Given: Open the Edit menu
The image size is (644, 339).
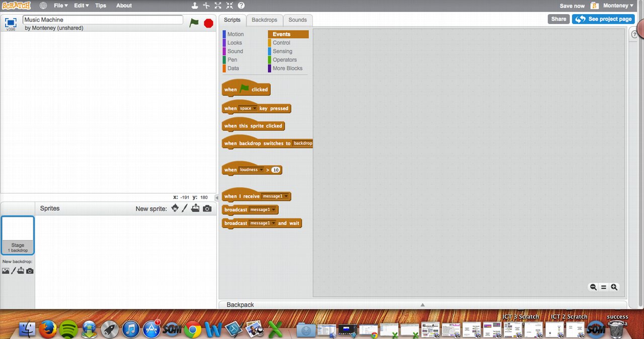Looking at the screenshot, I should click(x=80, y=6).
